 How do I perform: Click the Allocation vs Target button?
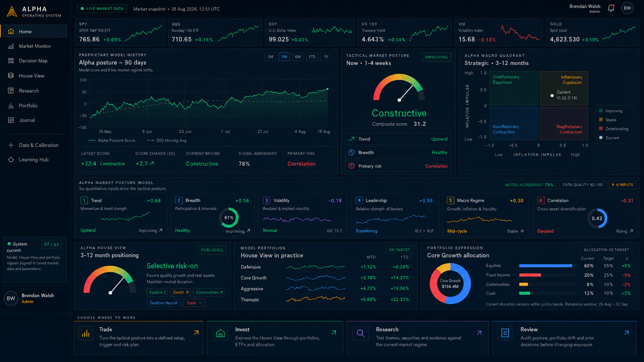click(x=606, y=250)
